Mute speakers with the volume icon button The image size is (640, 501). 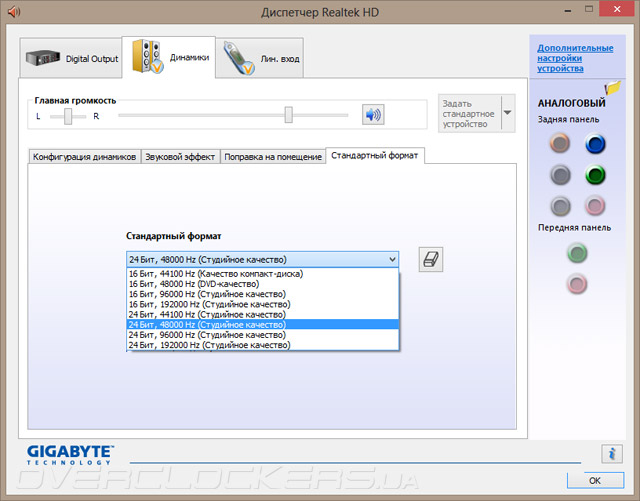pyautogui.click(x=373, y=115)
